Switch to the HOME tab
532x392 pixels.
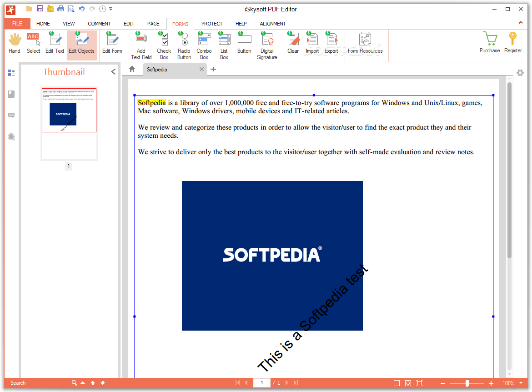43,23
